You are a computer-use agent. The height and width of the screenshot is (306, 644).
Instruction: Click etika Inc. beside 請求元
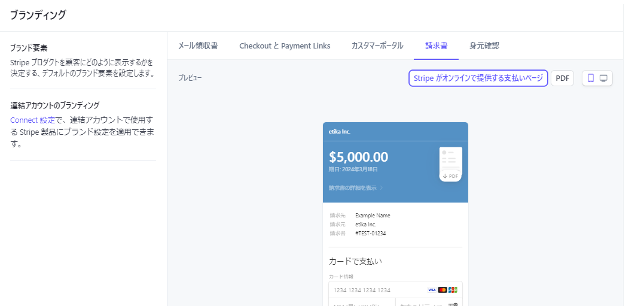coord(365,225)
